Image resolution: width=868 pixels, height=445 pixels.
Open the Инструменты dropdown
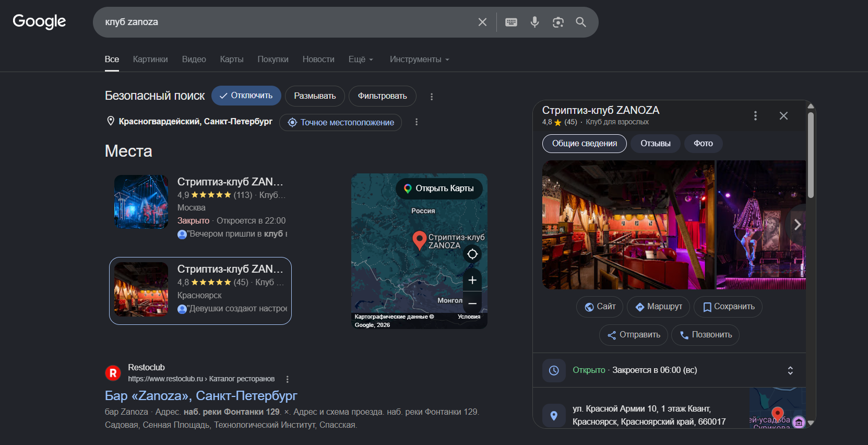point(419,60)
